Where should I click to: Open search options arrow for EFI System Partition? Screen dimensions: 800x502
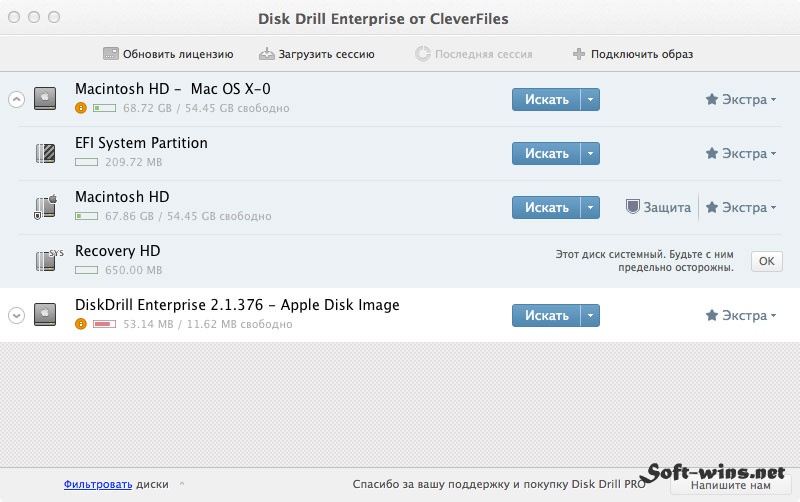[590, 153]
